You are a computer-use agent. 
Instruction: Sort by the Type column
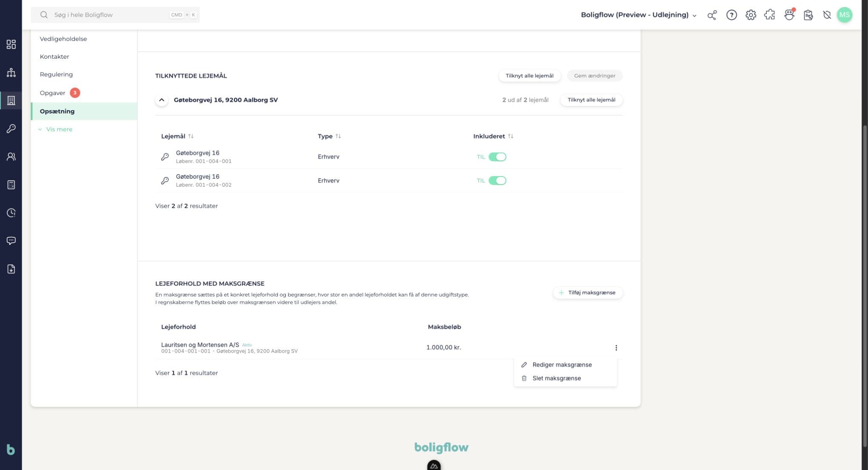tap(329, 136)
